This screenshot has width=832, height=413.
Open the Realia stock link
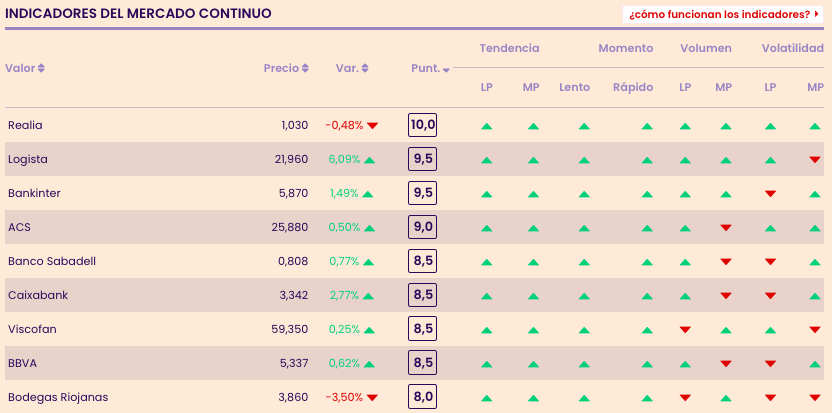[25, 125]
